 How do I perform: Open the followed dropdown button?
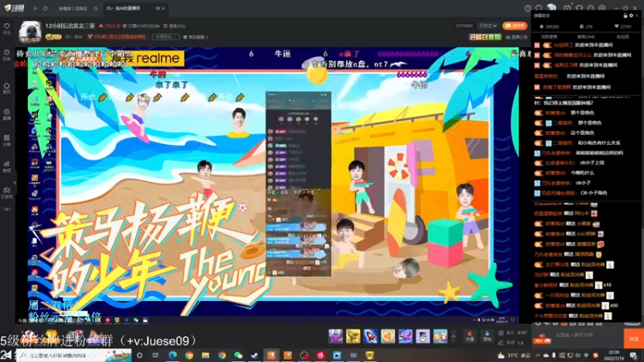point(488,26)
